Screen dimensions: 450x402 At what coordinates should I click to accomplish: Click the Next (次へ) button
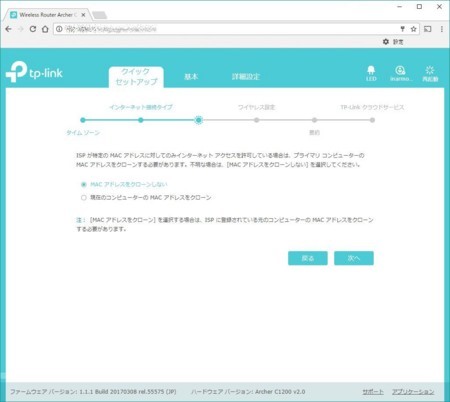click(354, 258)
